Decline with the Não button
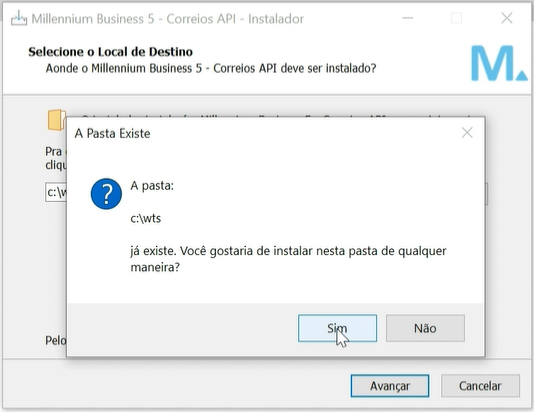 tap(425, 328)
